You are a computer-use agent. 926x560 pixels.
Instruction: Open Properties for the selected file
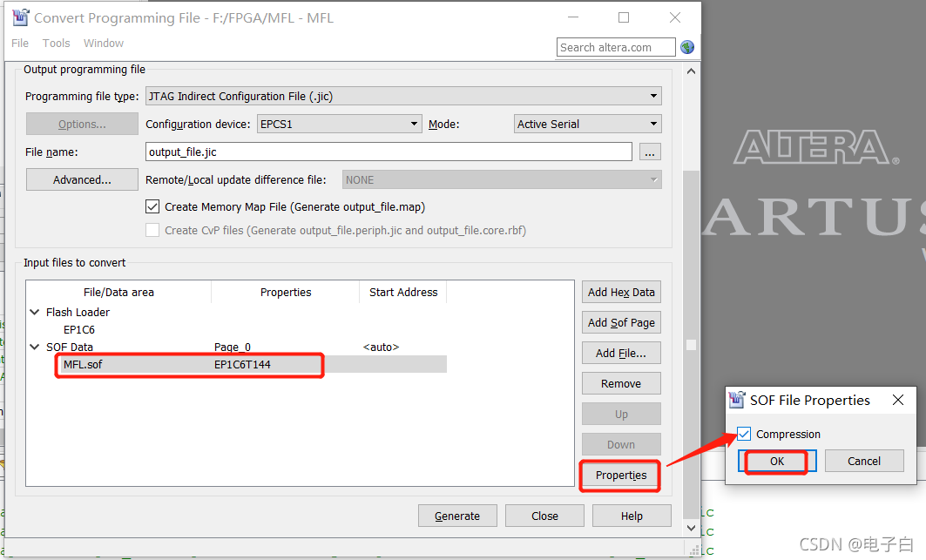pos(621,476)
